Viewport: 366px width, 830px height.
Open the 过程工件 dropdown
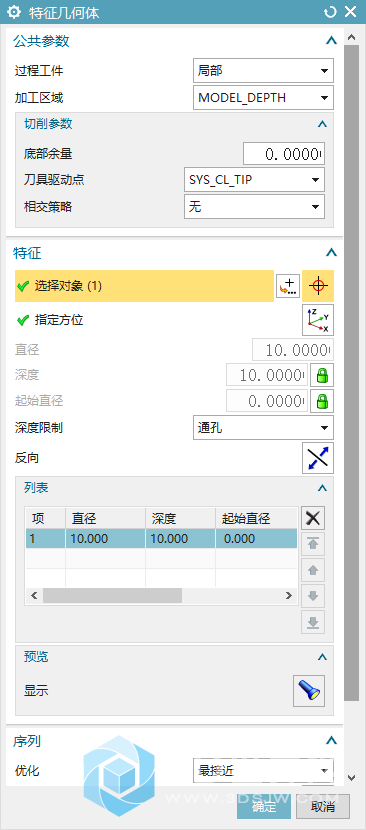pos(263,71)
